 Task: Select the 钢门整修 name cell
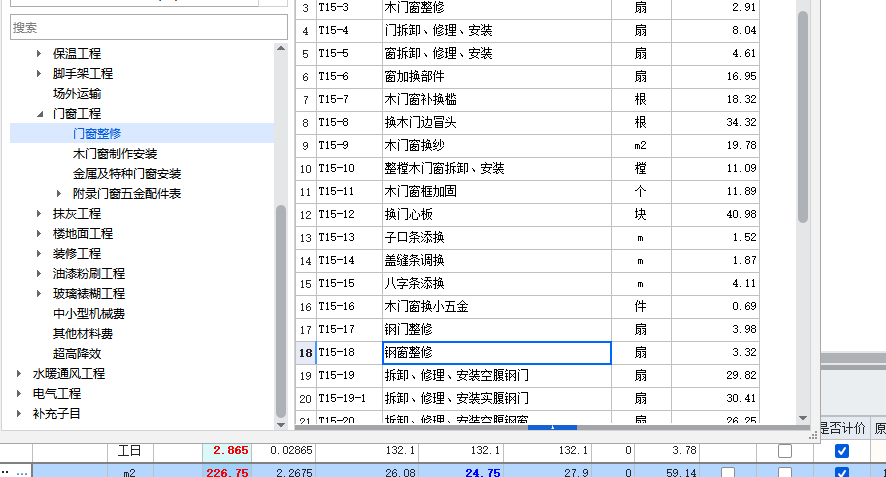point(497,329)
